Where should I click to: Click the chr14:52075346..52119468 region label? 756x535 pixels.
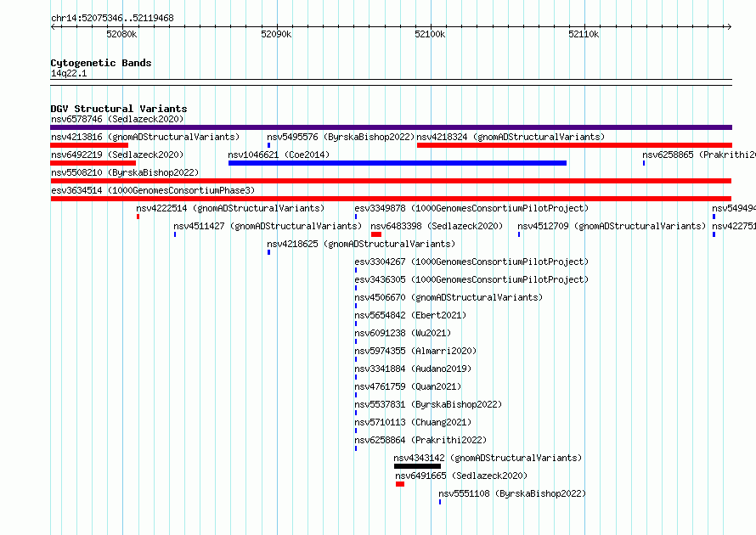click(x=112, y=18)
